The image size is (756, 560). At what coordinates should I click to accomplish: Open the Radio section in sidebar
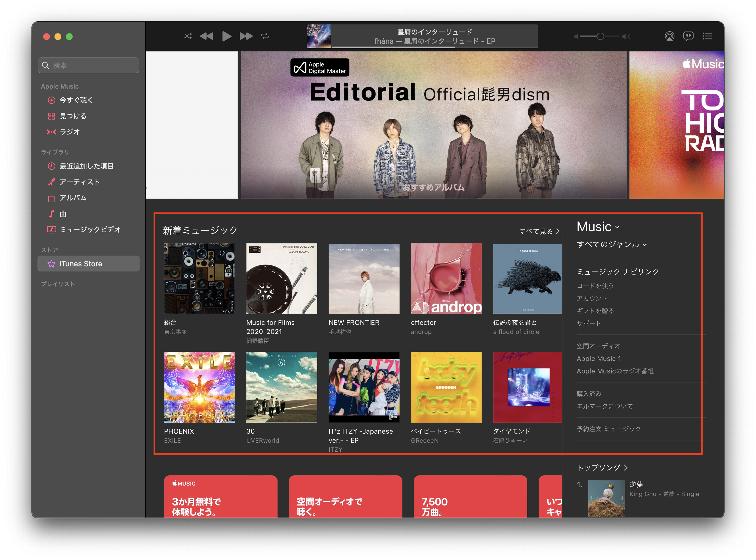[70, 132]
